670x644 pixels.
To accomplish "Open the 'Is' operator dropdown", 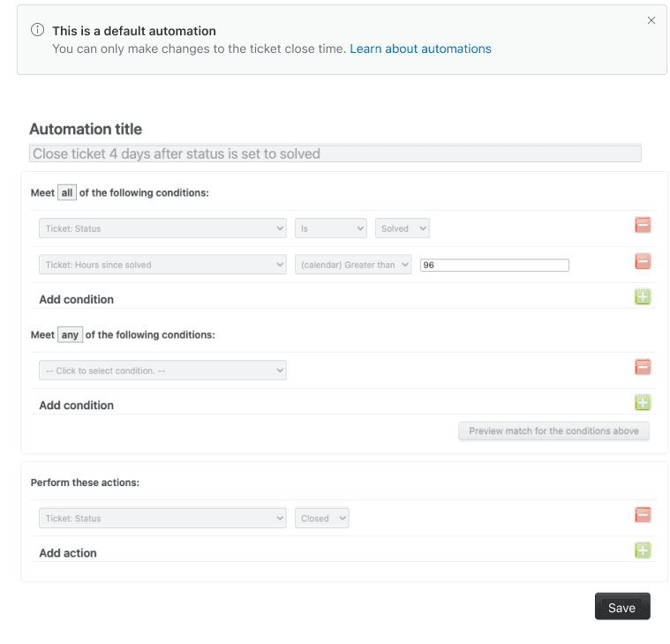I will [331, 228].
